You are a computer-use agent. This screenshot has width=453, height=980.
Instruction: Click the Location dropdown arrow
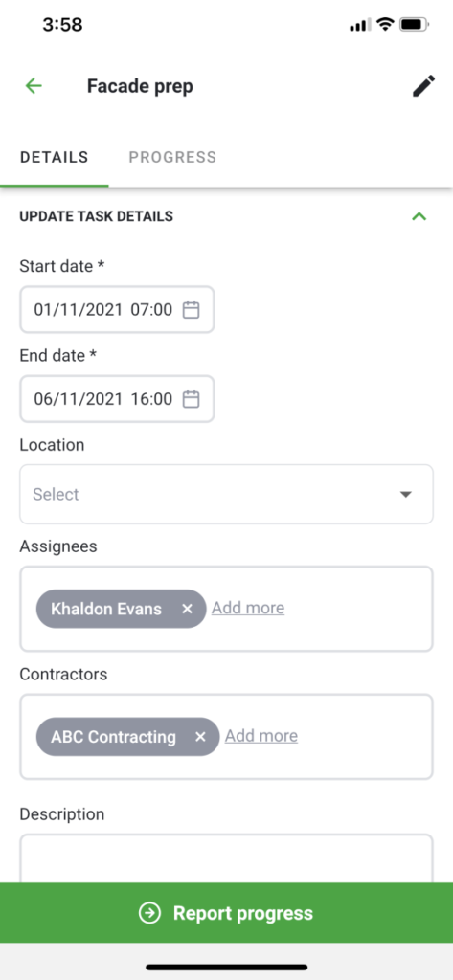406,495
